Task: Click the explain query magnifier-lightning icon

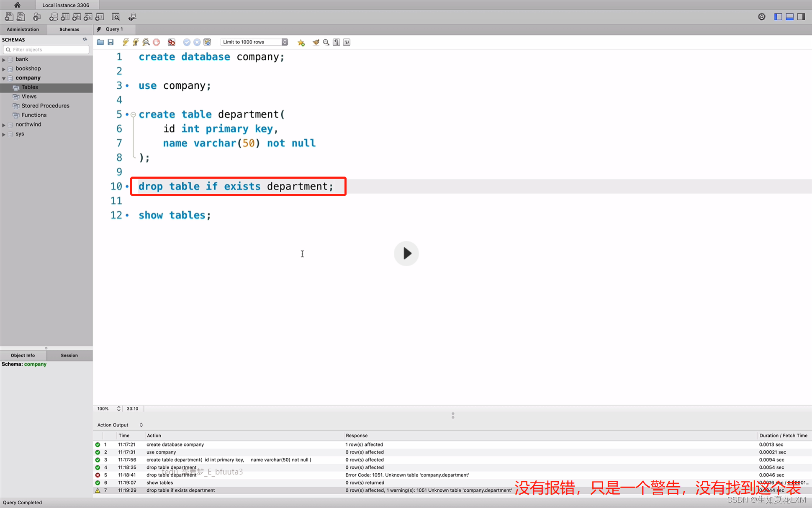Action: (x=146, y=42)
